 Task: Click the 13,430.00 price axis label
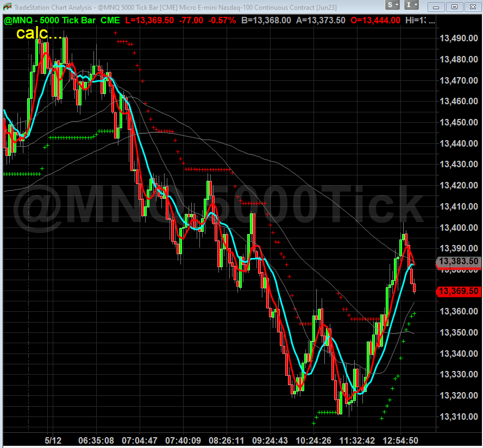coord(459,164)
